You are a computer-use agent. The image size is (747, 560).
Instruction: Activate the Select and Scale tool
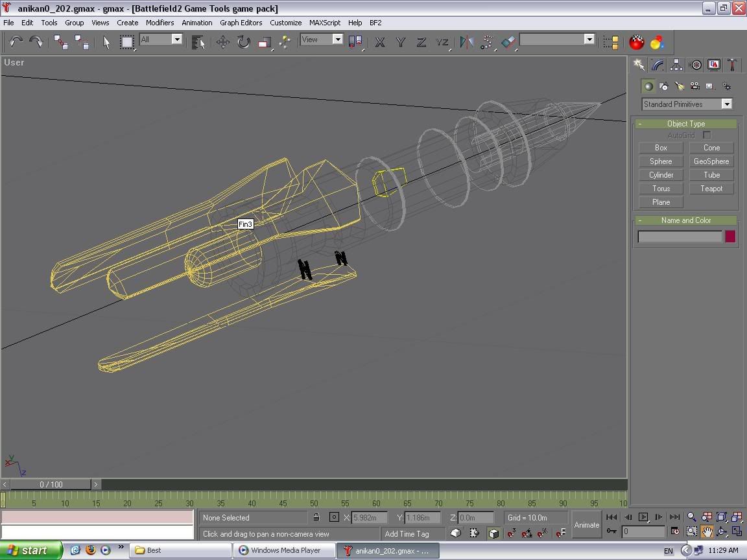(x=265, y=42)
